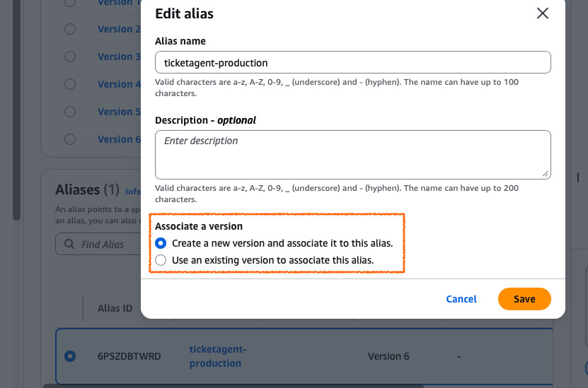The width and height of the screenshot is (588, 388).
Task: Select the Version 6 radio button
Action: click(x=70, y=139)
